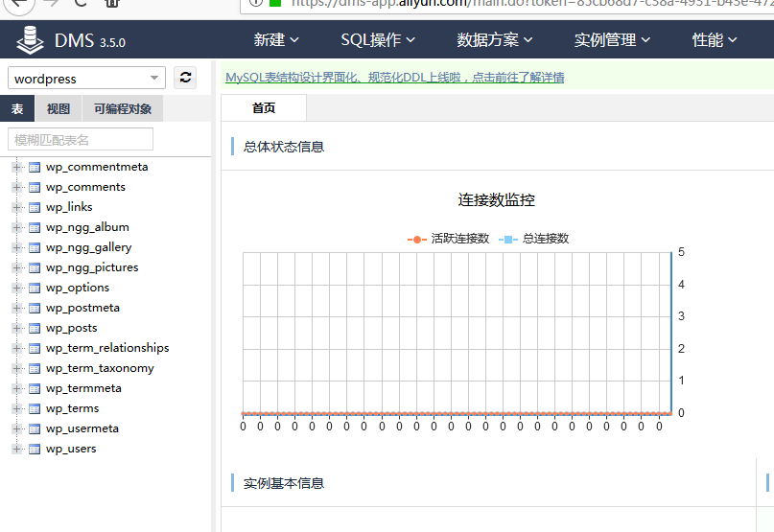The width and height of the screenshot is (774, 532).
Task: Switch to the 可编程对象 tab
Action: pos(123,108)
